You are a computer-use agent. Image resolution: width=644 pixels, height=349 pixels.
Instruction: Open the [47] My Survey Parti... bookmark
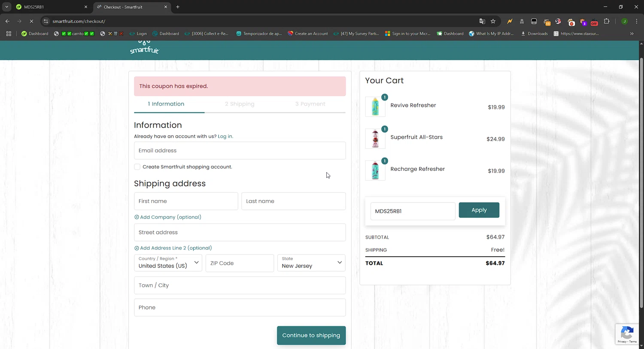tap(356, 33)
